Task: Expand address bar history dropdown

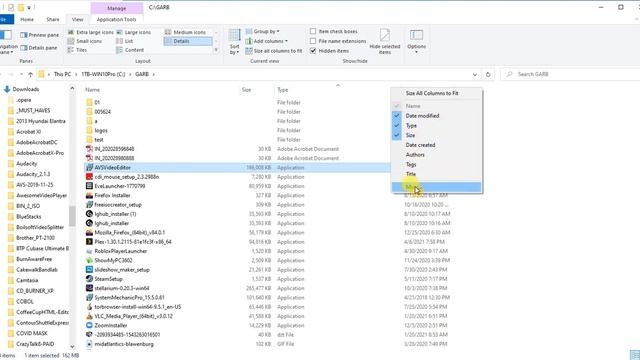Action: 475,75
